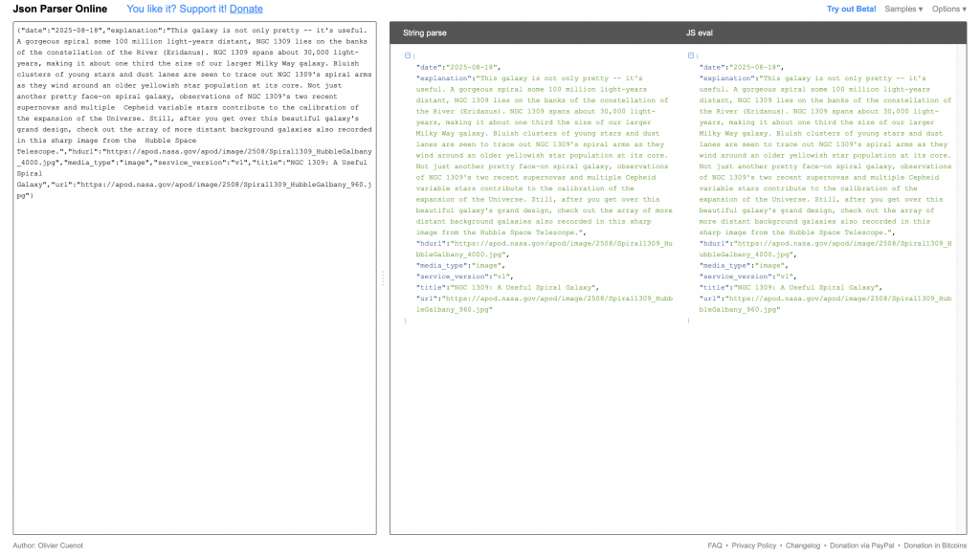Image resolution: width=980 pixels, height=557 pixels.
Task: Click the "url" key in JS eval
Action: (x=710, y=299)
